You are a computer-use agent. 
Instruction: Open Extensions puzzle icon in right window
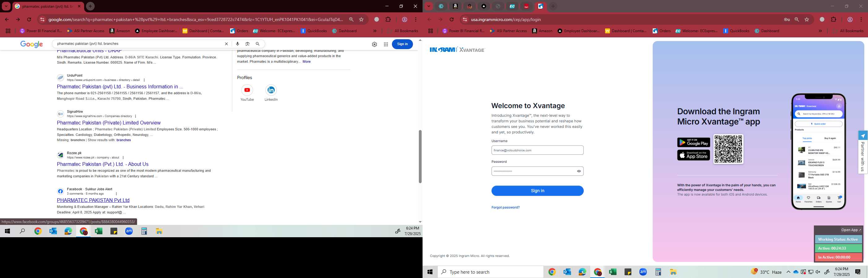pyautogui.click(x=833, y=19)
